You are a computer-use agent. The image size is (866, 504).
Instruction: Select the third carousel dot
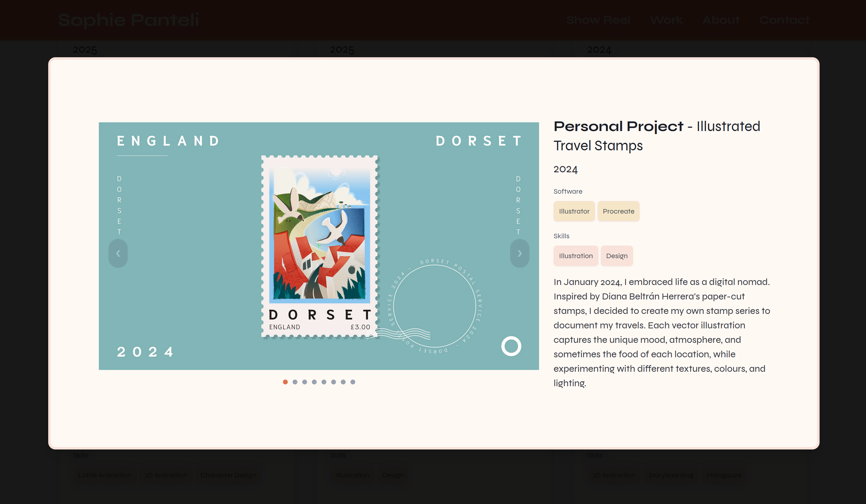tap(304, 382)
